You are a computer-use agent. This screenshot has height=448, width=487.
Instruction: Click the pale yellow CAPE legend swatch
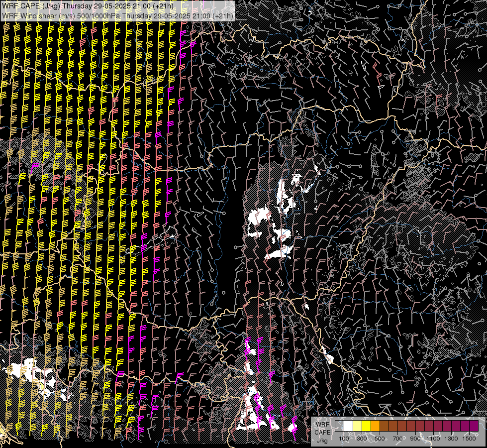pos(358,426)
